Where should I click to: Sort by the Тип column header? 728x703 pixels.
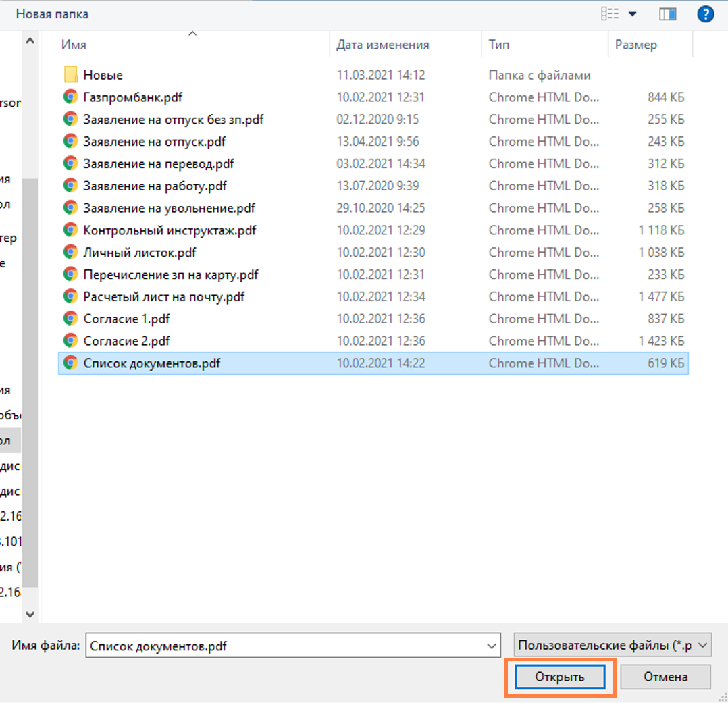pyautogui.click(x=499, y=45)
